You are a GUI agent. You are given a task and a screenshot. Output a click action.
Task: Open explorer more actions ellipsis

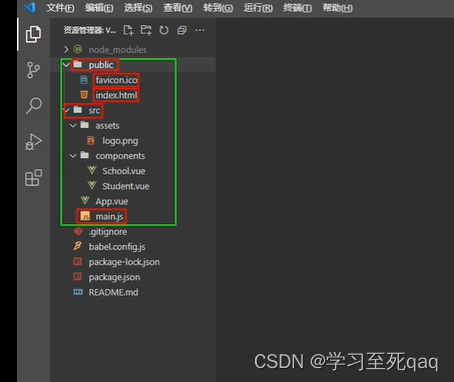(x=200, y=30)
